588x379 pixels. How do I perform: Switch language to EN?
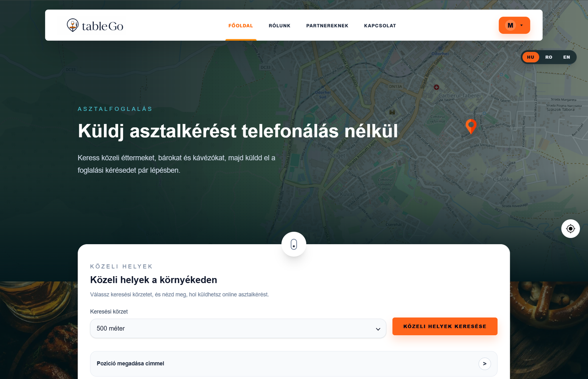[567, 57]
